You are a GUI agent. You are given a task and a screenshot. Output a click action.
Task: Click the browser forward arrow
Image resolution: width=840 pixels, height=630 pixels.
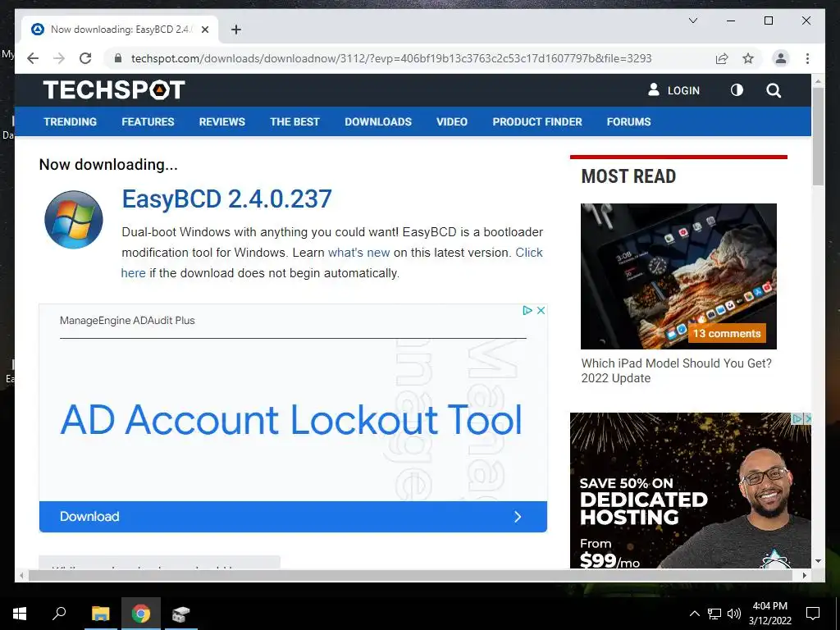(x=59, y=58)
